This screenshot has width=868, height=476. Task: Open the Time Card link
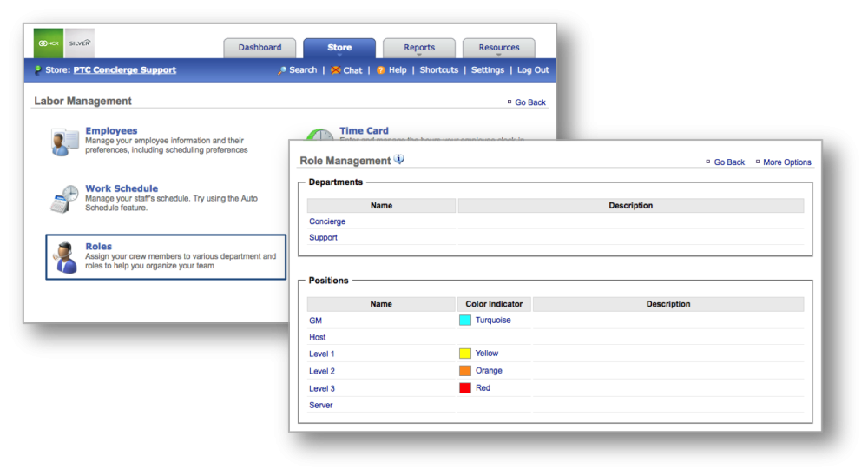364,131
